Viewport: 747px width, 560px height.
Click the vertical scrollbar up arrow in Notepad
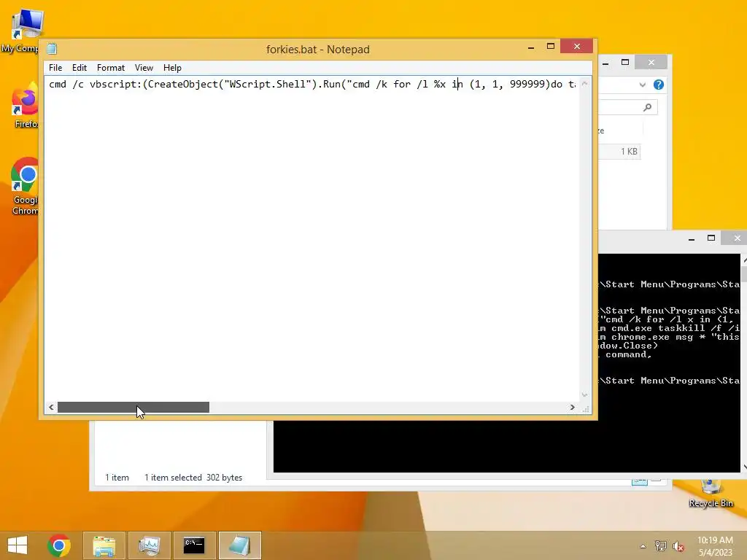point(584,84)
